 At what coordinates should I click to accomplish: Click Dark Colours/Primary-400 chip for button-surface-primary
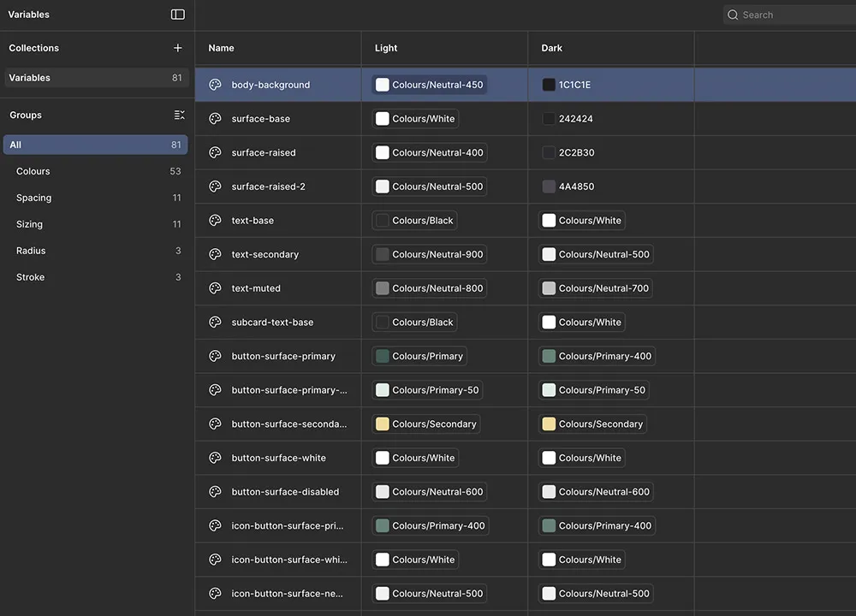[x=597, y=356]
